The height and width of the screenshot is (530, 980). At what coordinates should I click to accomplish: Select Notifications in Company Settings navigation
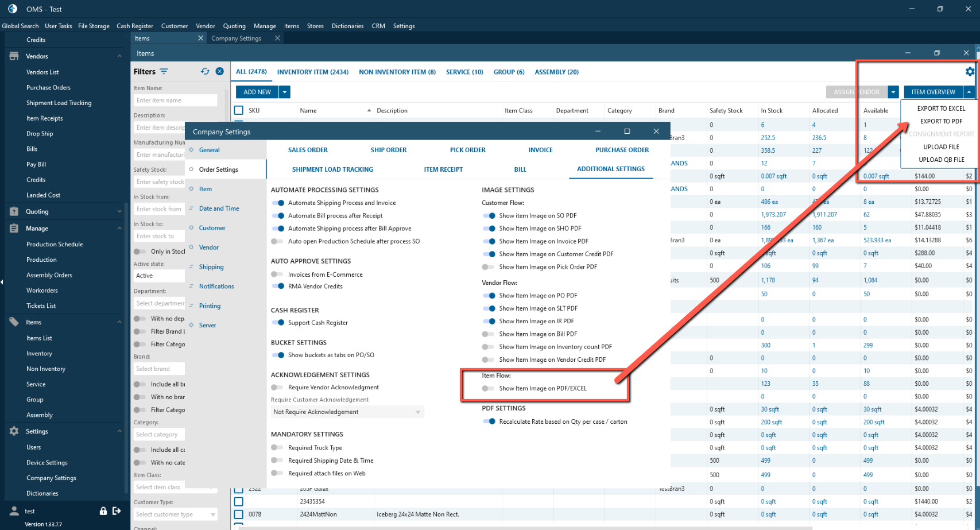point(216,286)
